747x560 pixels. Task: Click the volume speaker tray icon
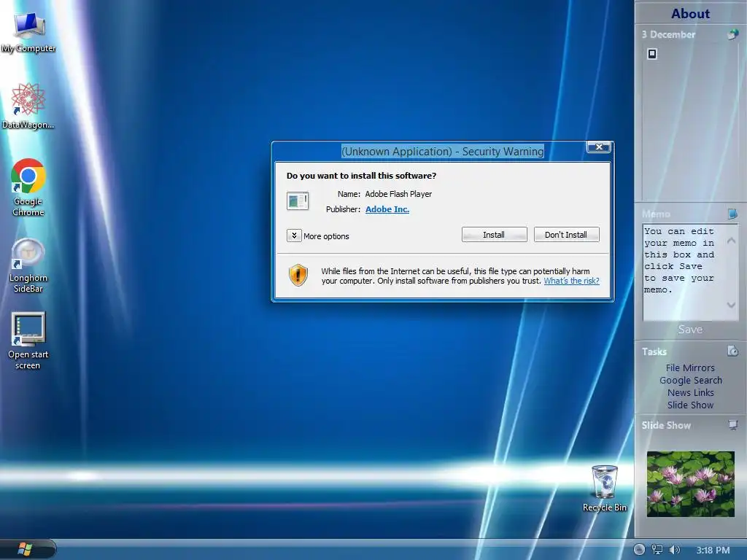(674, 550)
